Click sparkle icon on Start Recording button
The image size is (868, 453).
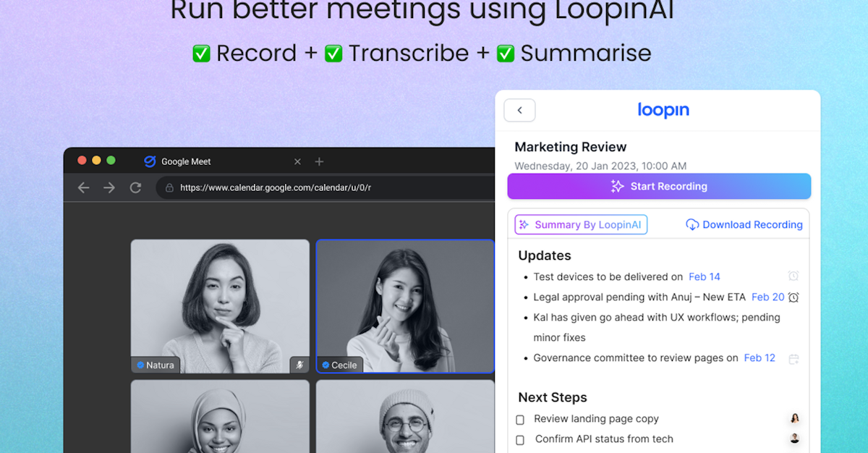tap(617, 186)
